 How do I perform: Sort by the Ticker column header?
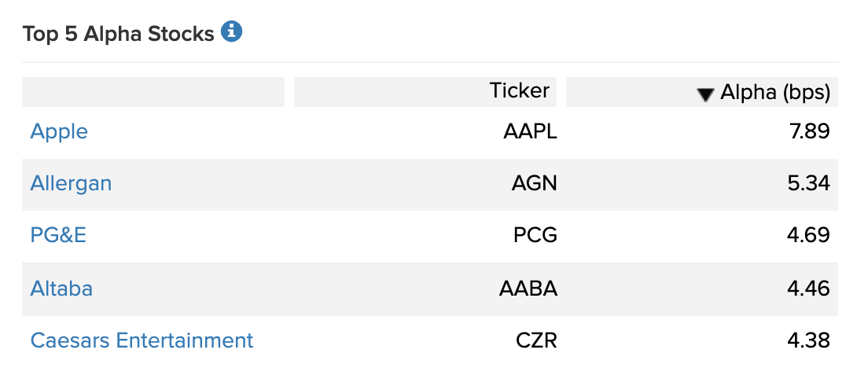point(519,90)
